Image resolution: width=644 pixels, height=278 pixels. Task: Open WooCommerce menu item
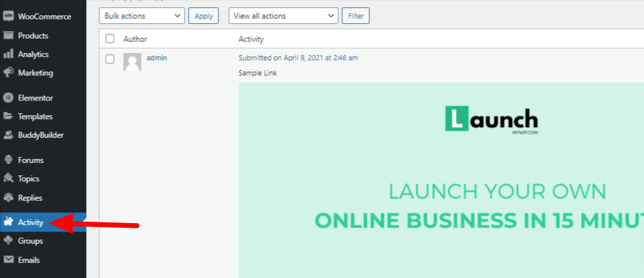pyautogui.click(x=43, y=17)
